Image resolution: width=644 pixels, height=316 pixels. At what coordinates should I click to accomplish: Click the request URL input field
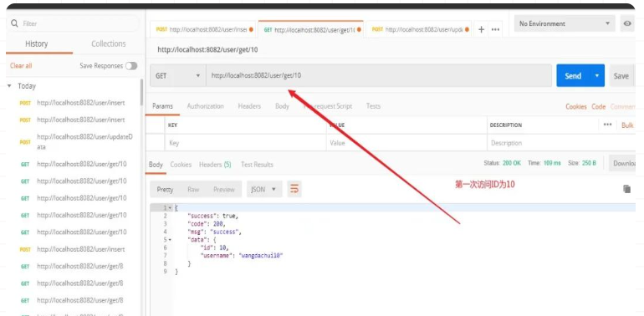click(x=379, y=75)
